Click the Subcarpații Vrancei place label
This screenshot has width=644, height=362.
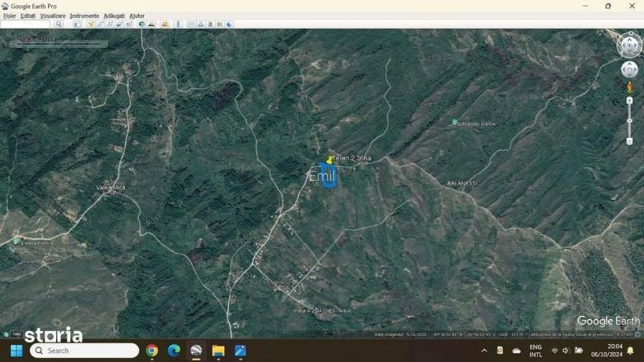477,123
